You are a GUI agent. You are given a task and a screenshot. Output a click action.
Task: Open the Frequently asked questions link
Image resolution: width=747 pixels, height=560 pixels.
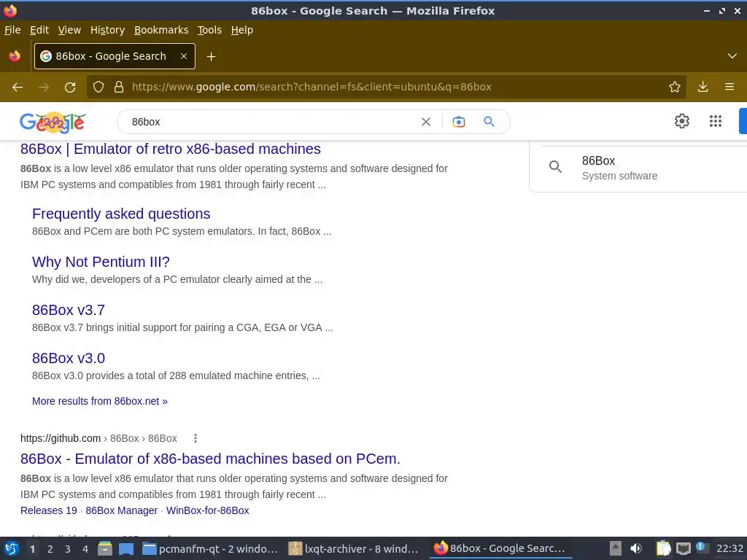[121, 214]
